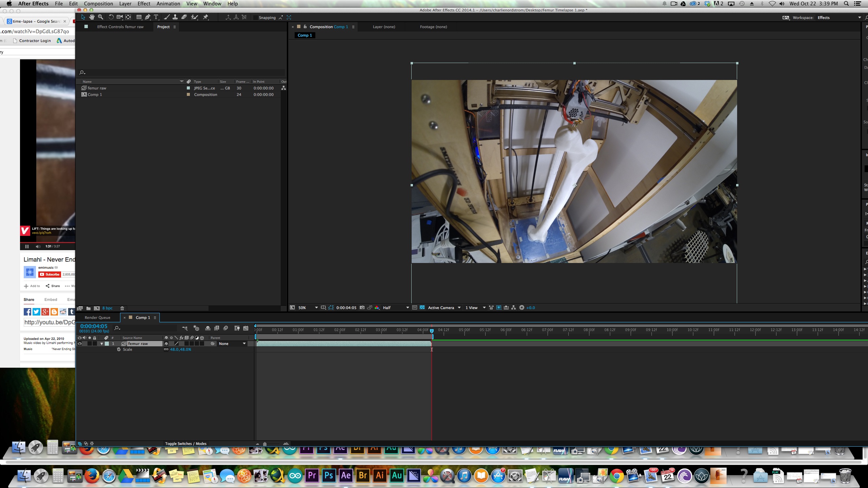868x488 pixels.
Task: Open the Premiere Pro icon in Dock
Action: pos(312,475)
